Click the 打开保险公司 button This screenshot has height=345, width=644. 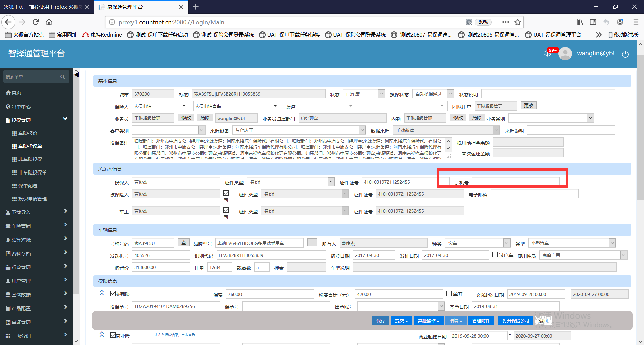[x=516, y=321]
